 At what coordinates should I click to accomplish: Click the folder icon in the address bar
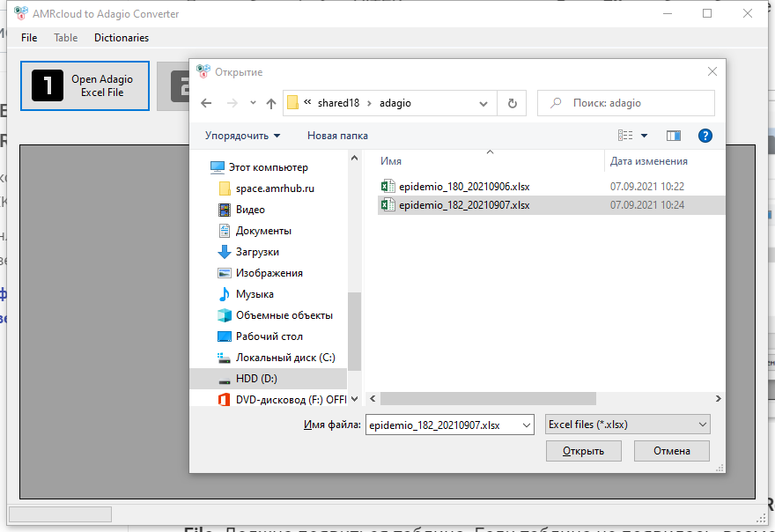click(292, 103)
